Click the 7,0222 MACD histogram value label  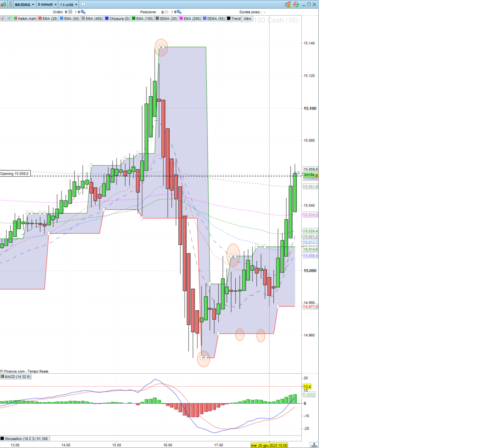coord(309,394)
